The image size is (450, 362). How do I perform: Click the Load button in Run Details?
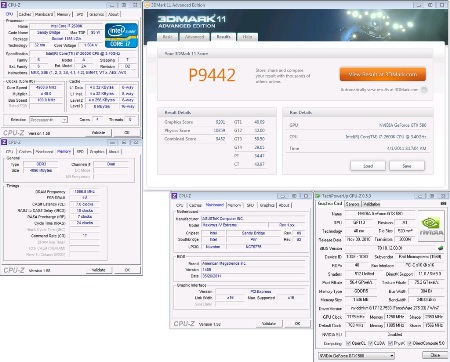pos(368,166)
